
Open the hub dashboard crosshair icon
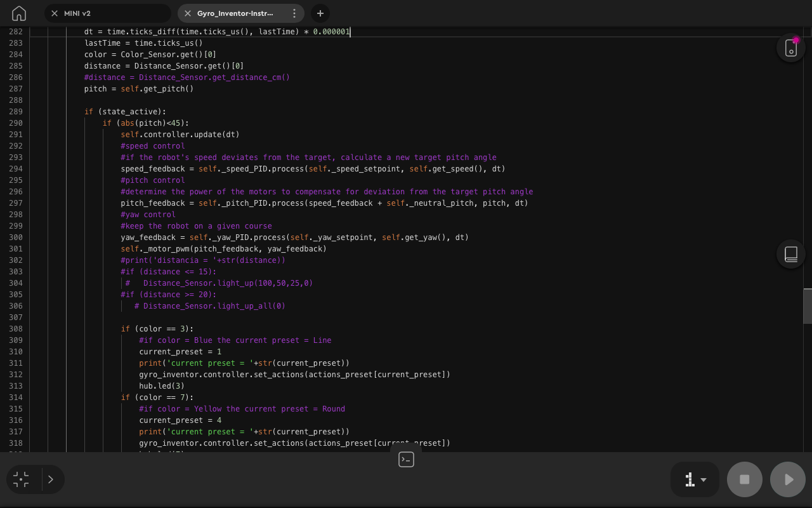(21, 479)
